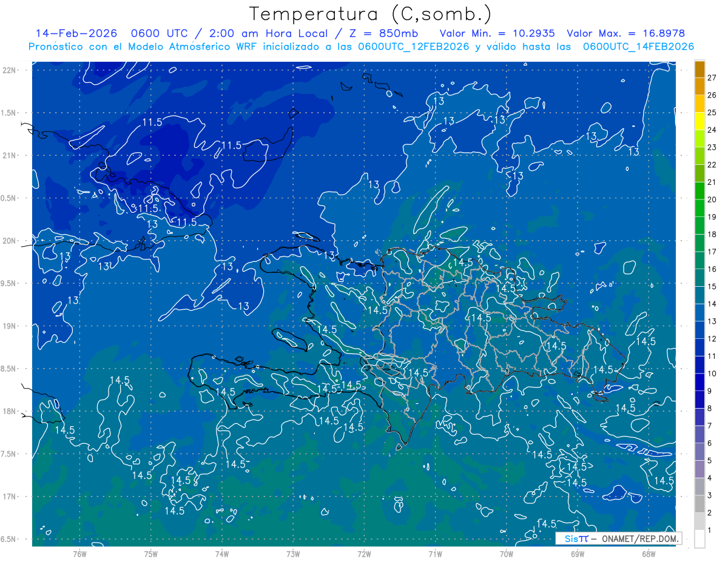Click the color scale value '20'
This screenshot has height=562, width=728.
pos(712,199)
